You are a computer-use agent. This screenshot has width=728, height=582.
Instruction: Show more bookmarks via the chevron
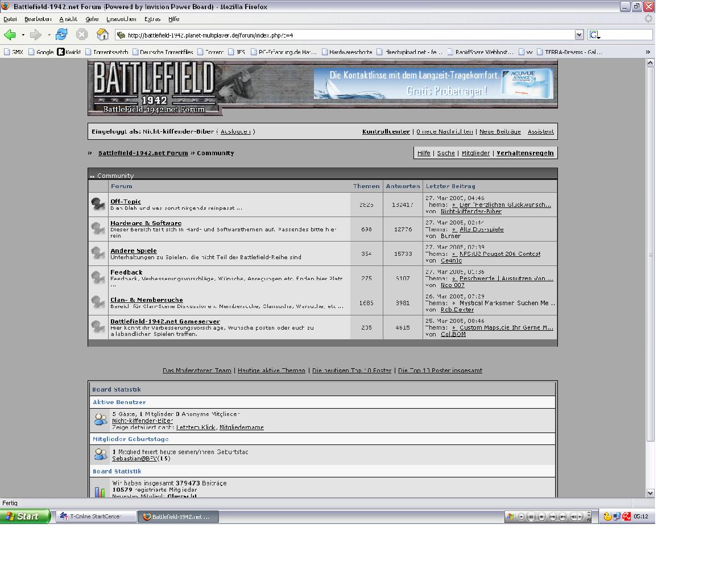tap(647, 52)
